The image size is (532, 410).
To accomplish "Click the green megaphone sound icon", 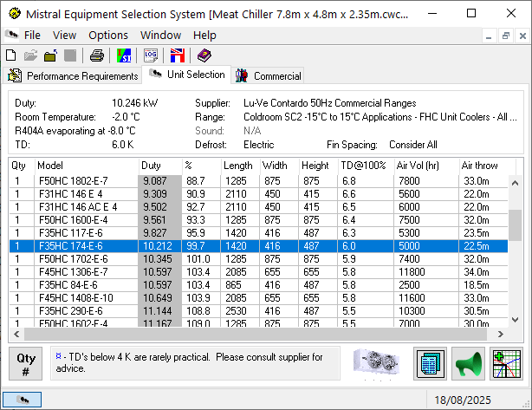I will (x=468, y=363).
